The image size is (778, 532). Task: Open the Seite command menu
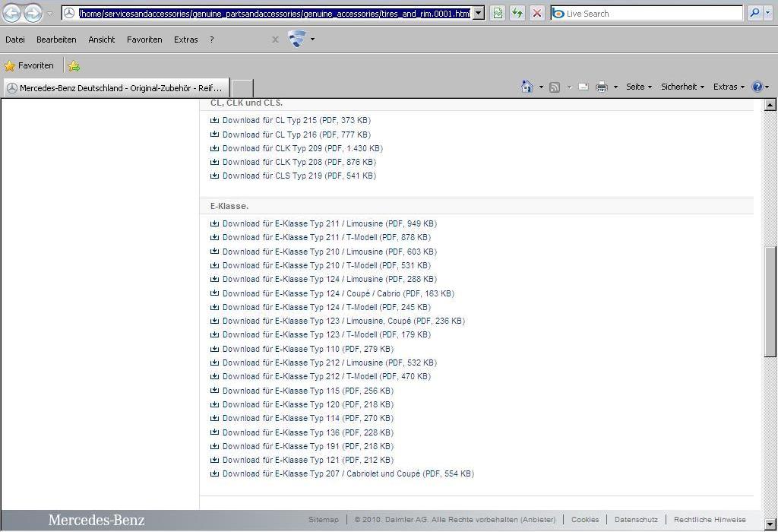[x=638, y=87]
